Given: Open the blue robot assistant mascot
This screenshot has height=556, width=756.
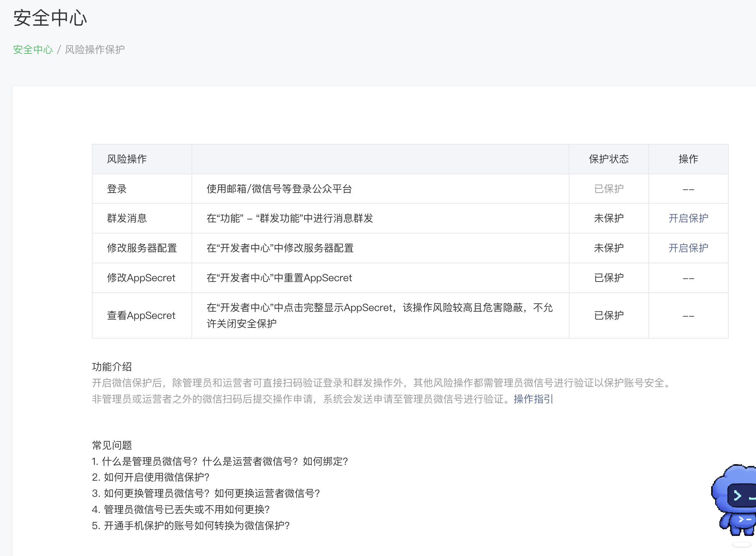Looking at the screenshot, I should (x=734, y=500).
